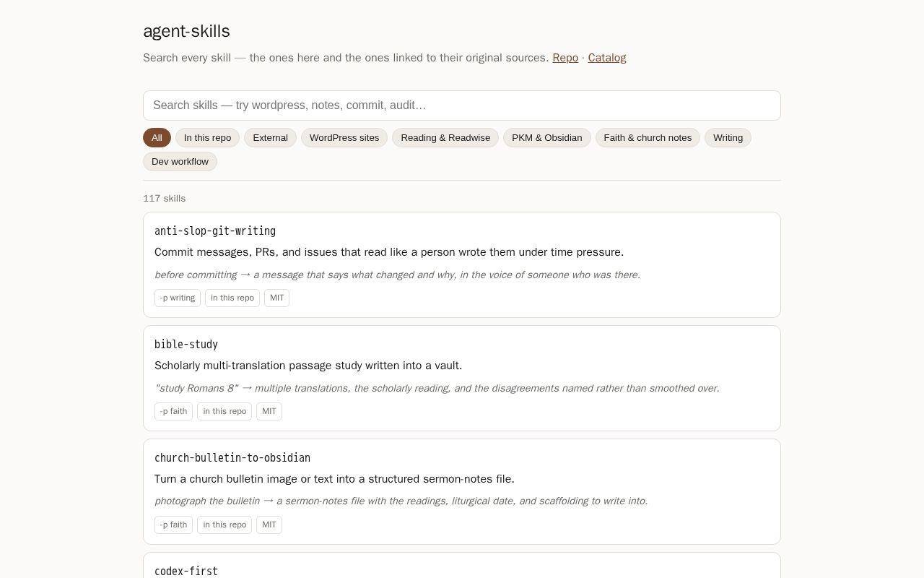Show Dev workflow skills
The height and width of the screenshot is (578, 924).
(x=180, y=161)
